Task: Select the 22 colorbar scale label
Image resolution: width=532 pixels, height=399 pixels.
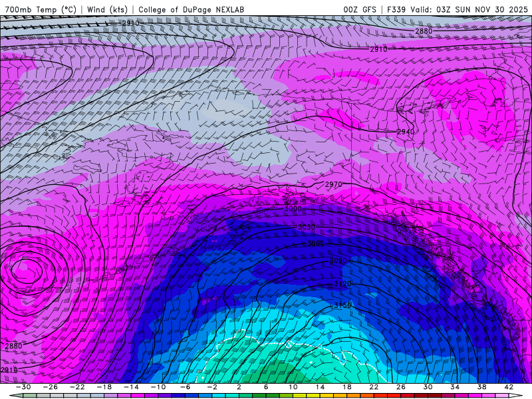Action: 374,387
